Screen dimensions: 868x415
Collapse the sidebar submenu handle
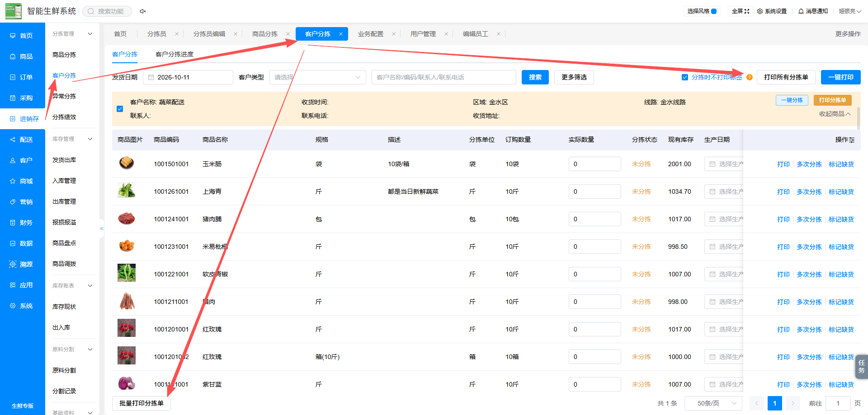coord(102,228)
